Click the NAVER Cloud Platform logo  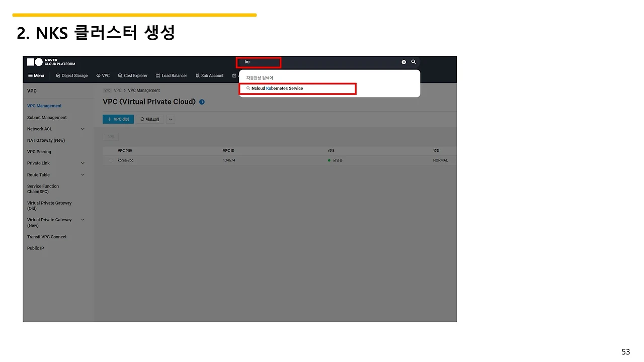coord(50,62)
